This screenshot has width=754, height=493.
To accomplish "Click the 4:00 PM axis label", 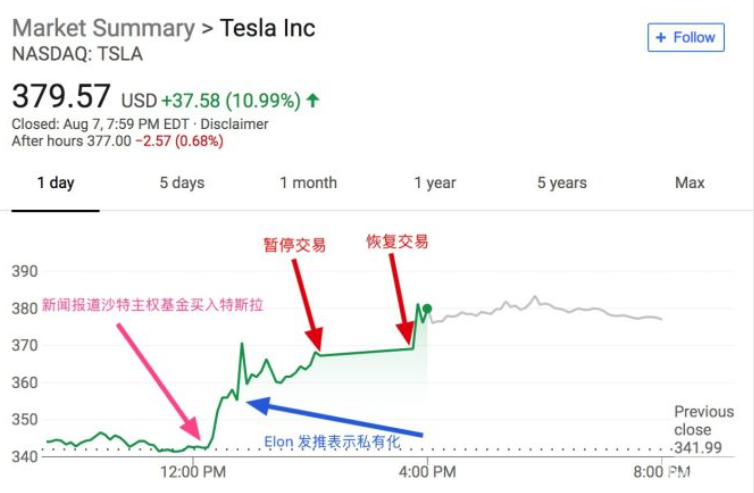I will [428, 470].
